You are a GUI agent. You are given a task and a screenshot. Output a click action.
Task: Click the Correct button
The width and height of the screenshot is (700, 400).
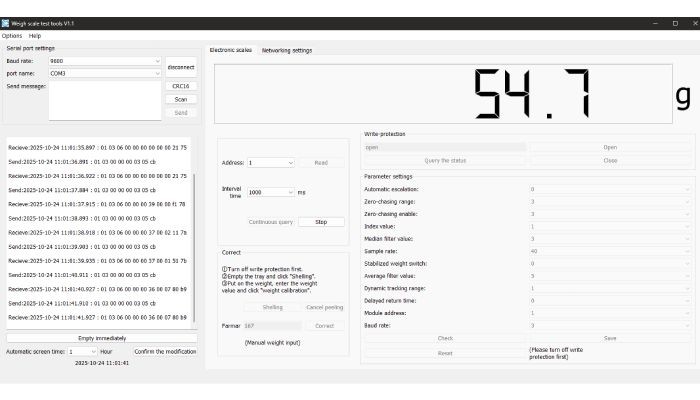325,326
